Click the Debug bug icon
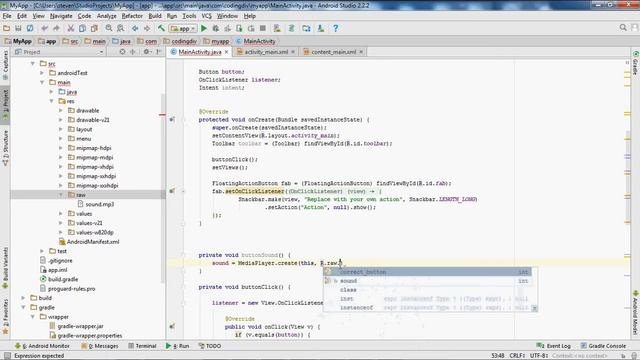The height and width of the screenshot is (360, 640). point(216,28)
